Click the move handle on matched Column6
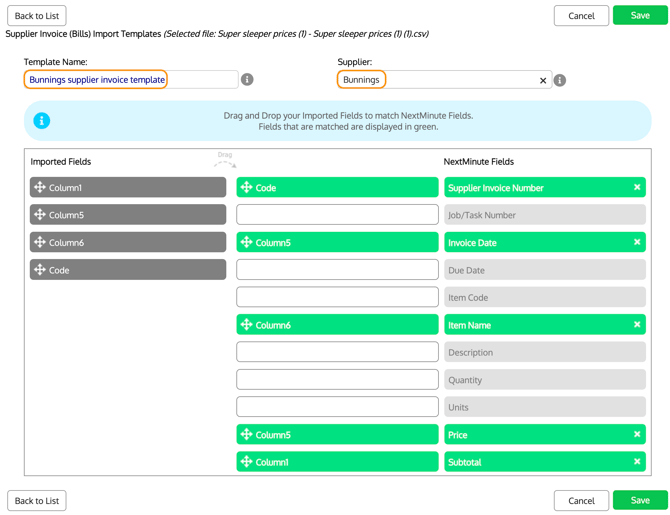The width and height of the screenshot is (670, 515). coord(246,325)
